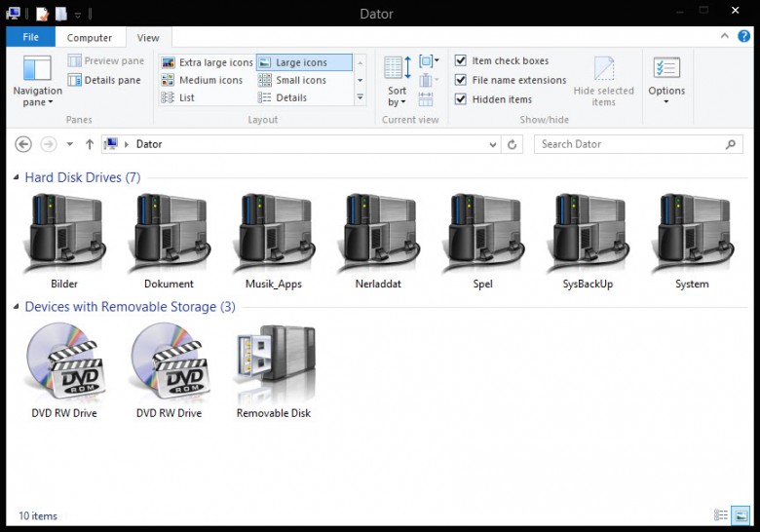Select the SysBackUp drive icon

588,233
